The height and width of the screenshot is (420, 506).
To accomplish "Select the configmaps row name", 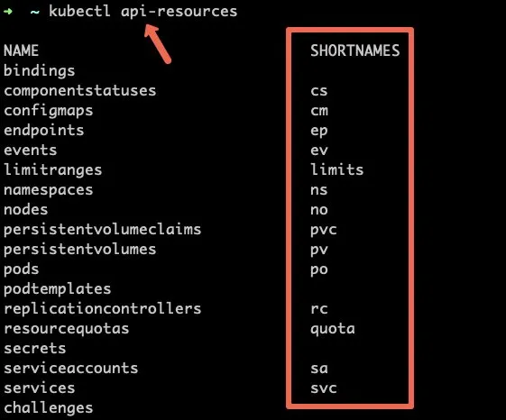I will tap(49, 111).
